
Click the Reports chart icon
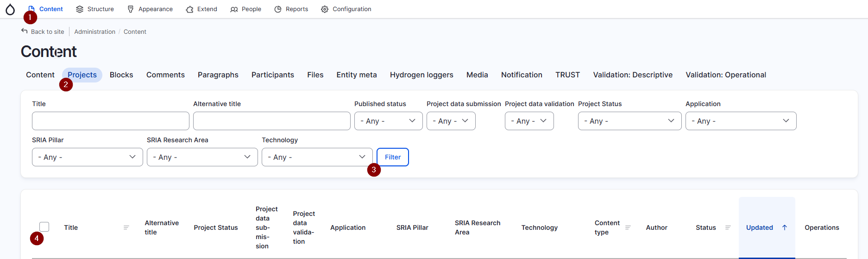[x=278, y=9]
